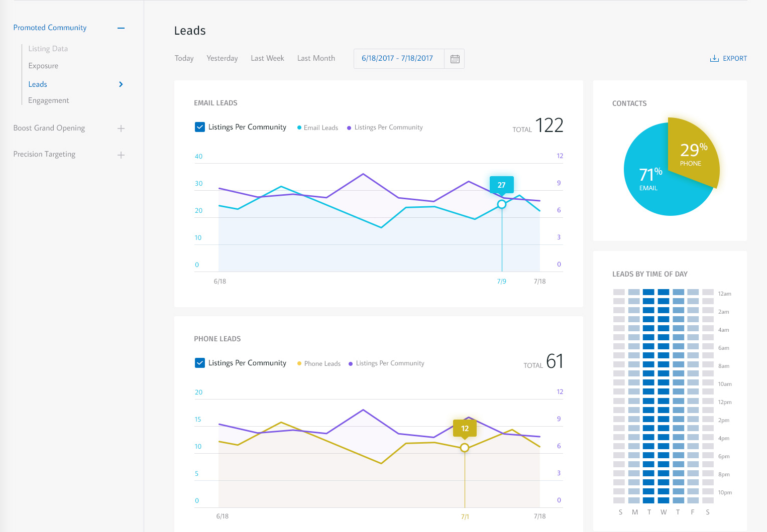Click the date range input field

click(397, 58)
